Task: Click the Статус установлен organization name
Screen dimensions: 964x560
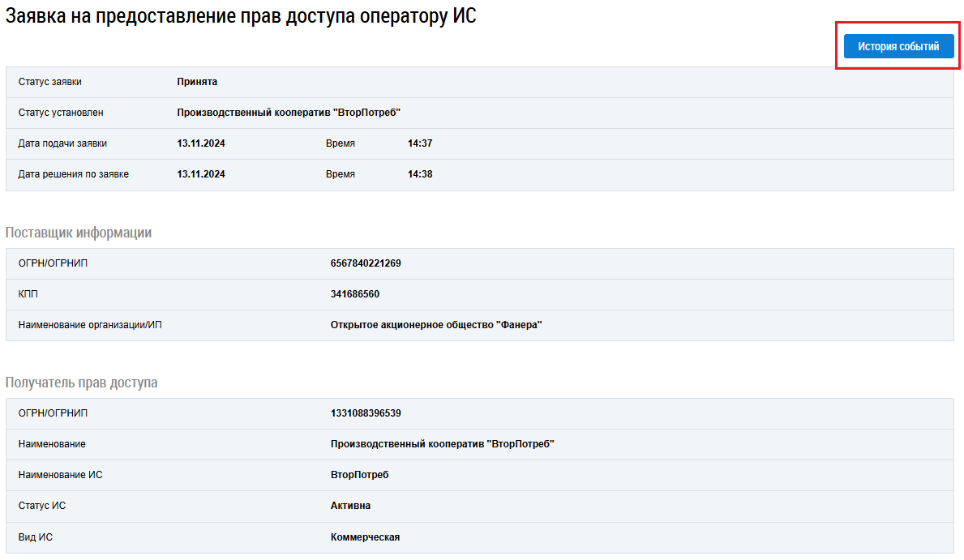Action: 289,113
